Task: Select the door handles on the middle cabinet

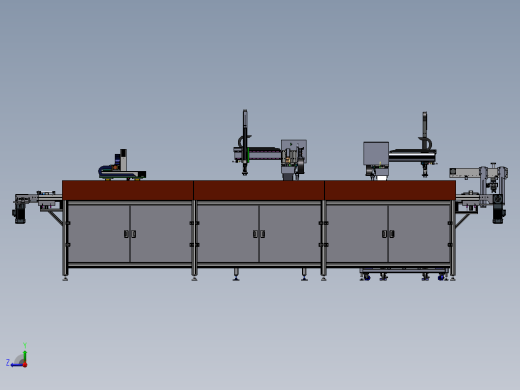Action: [x=259, y=234]
